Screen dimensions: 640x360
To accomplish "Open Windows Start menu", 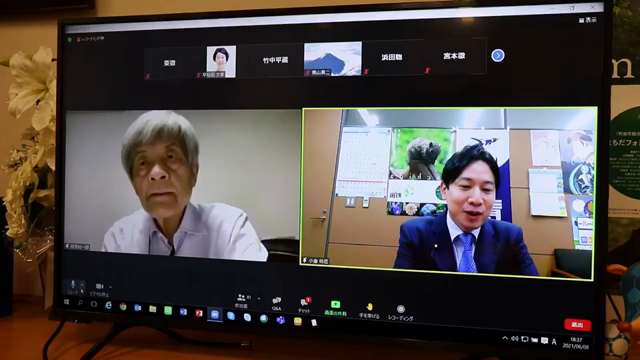I will [67, 302].
